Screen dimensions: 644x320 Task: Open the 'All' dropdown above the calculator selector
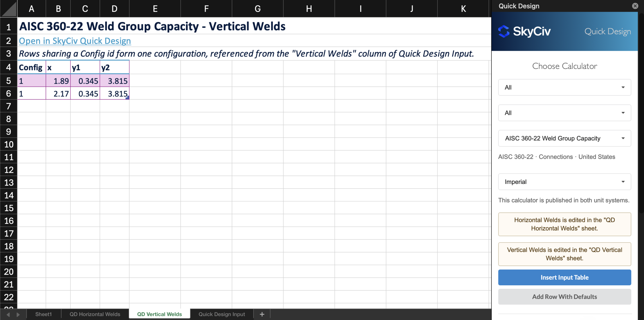[x=565, y=113]
